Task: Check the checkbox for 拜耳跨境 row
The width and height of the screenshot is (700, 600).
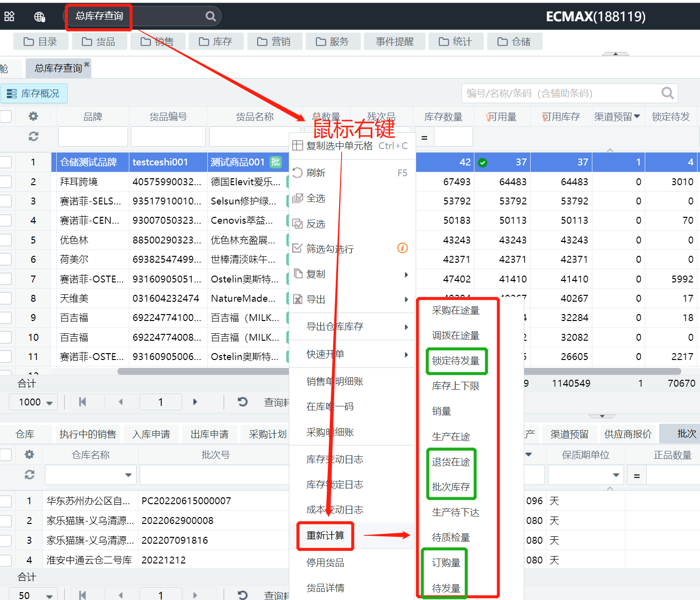Action: click(5, 182)
